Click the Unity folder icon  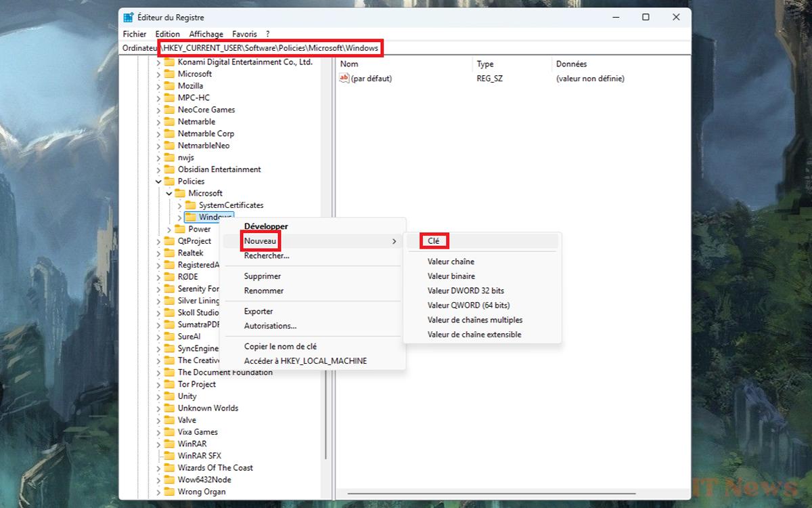coord(169,396)
